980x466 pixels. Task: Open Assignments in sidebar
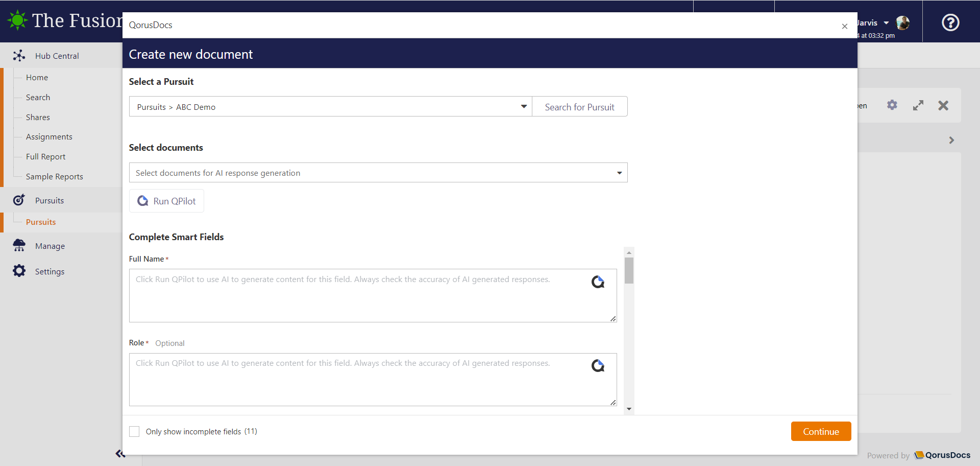[49, 136]
